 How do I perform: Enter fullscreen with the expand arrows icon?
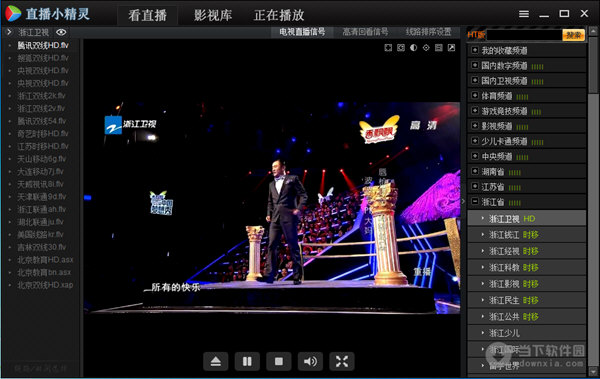point(342,361)
